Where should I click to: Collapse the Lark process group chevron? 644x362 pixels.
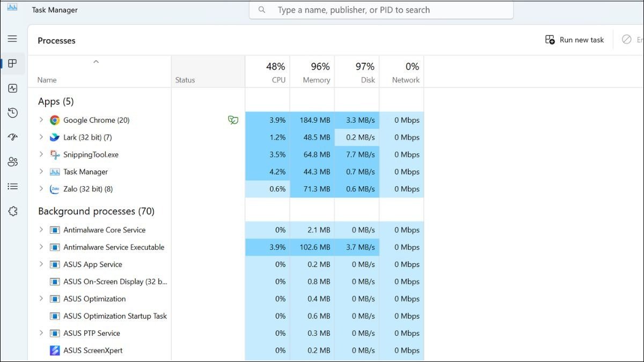[41, 137]
